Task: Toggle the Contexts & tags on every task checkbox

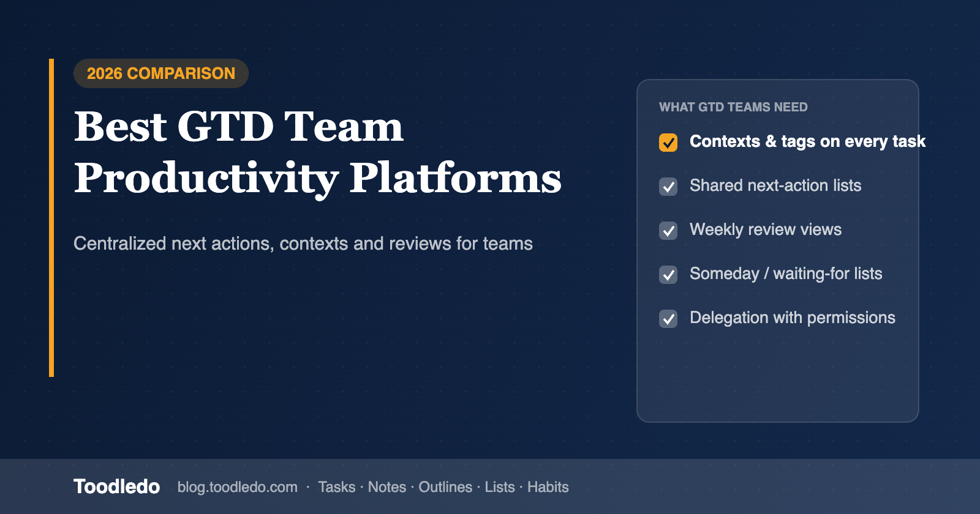Action: 668,142
